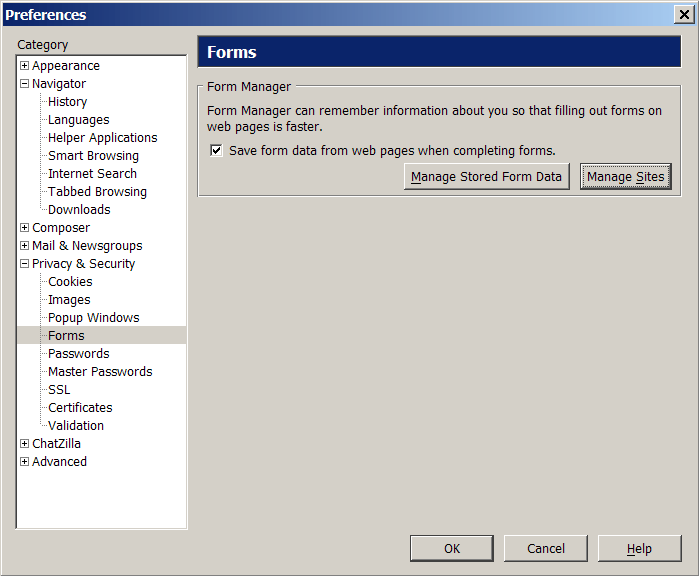Select Popup Windows in category tree
Image resolution: width=699 pixels, height=576 pixels.
[x=94, y=317]
